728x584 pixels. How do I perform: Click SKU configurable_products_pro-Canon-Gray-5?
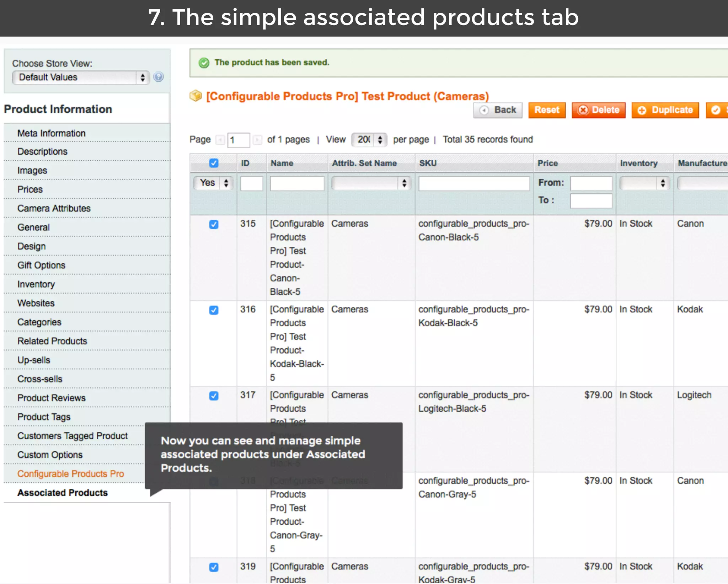click(474, 487)
